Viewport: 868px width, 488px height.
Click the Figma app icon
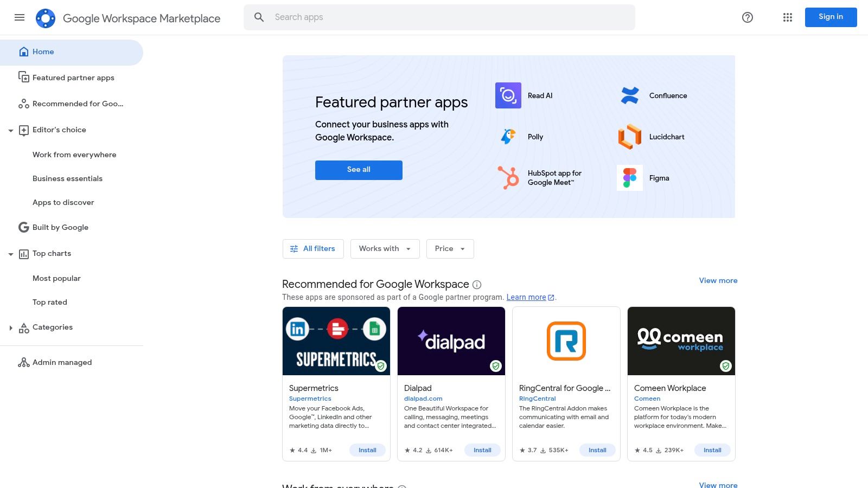click(630, 178)
